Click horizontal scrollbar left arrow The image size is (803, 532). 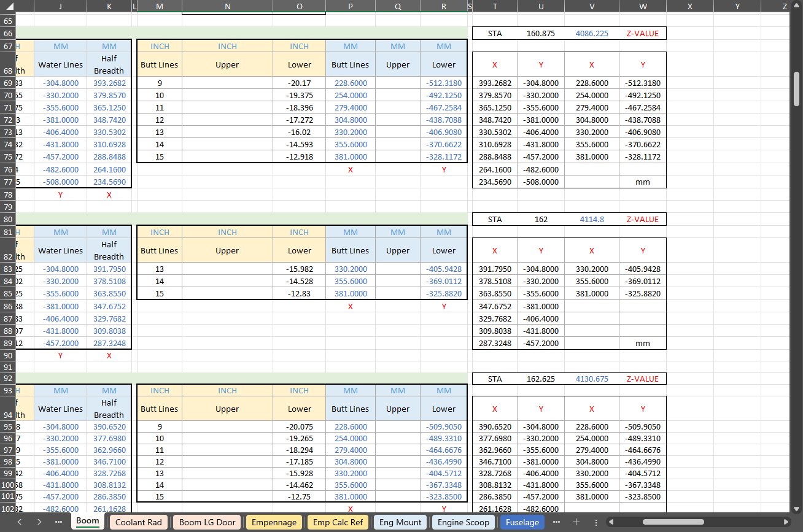point(611,522)
